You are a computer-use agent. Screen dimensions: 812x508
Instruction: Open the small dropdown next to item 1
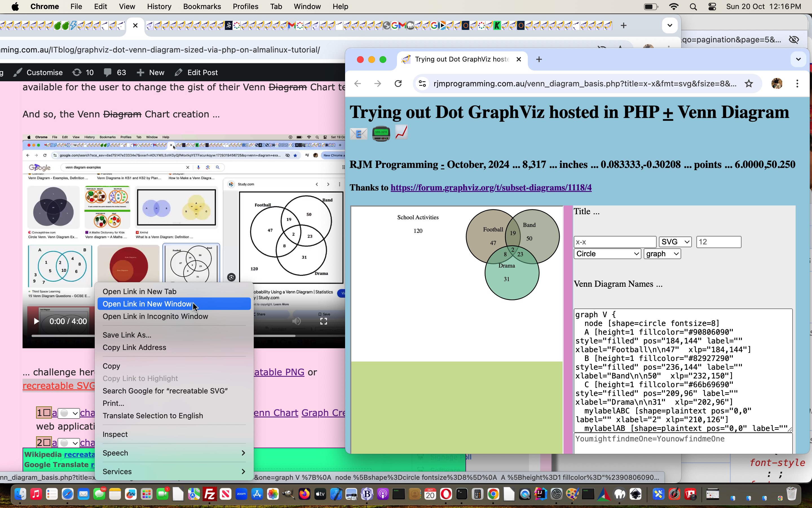tap(69, 413)
